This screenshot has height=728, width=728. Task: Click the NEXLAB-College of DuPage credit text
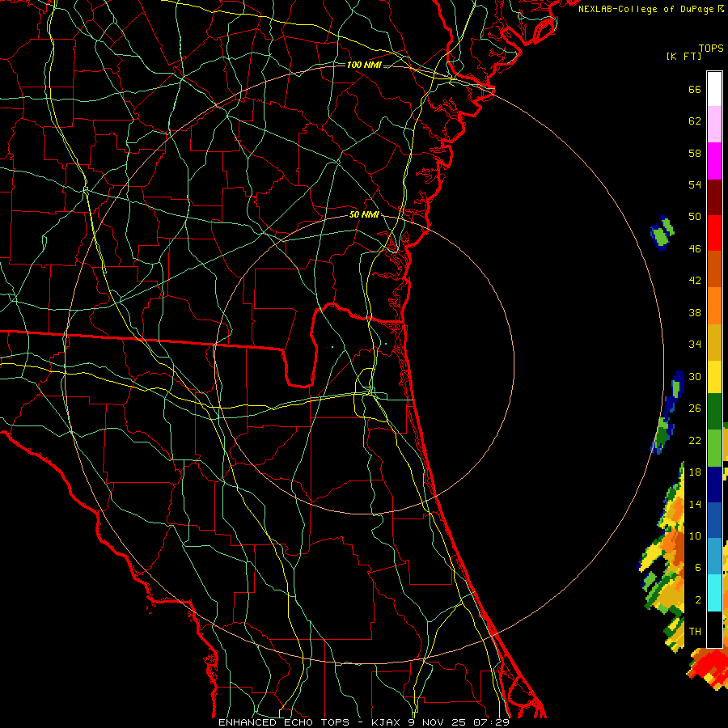(651, 9)
